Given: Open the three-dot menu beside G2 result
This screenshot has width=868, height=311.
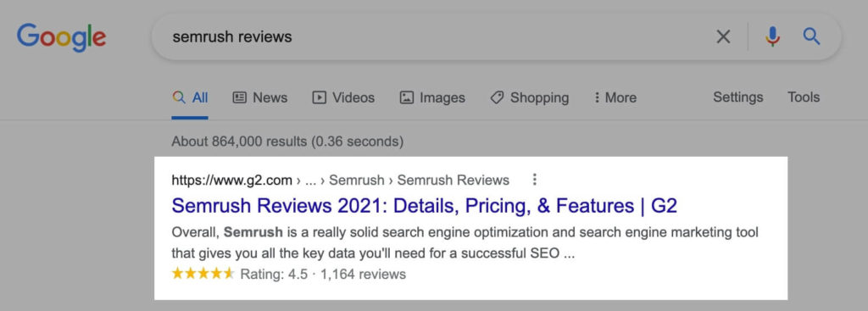Looking at the screenshot, I should pos(534,180).
